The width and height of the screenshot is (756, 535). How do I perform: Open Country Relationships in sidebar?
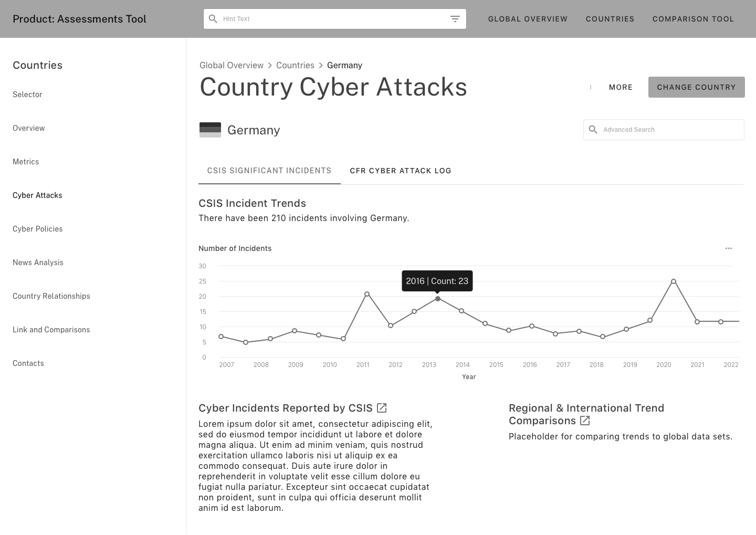[x=51, y=296]
